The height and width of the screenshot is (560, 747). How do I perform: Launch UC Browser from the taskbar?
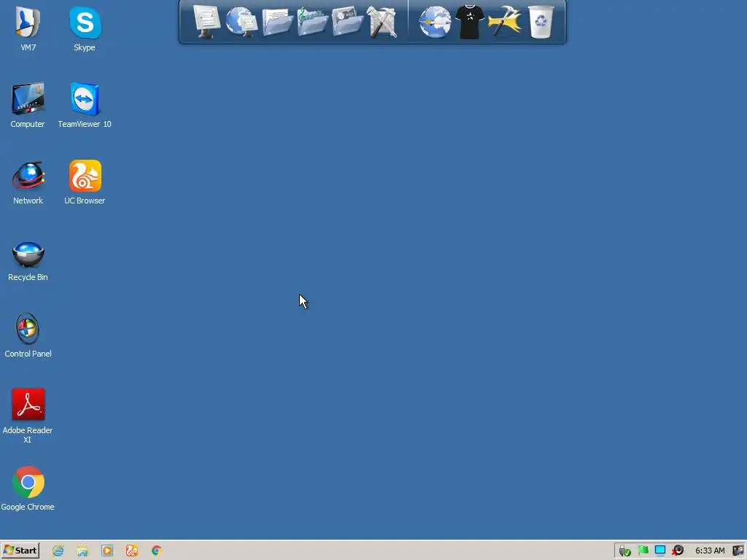coord(132,551)
